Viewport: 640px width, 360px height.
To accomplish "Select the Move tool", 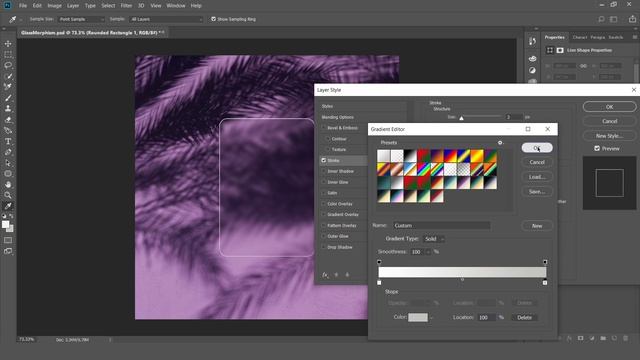I will click(8, 44).
